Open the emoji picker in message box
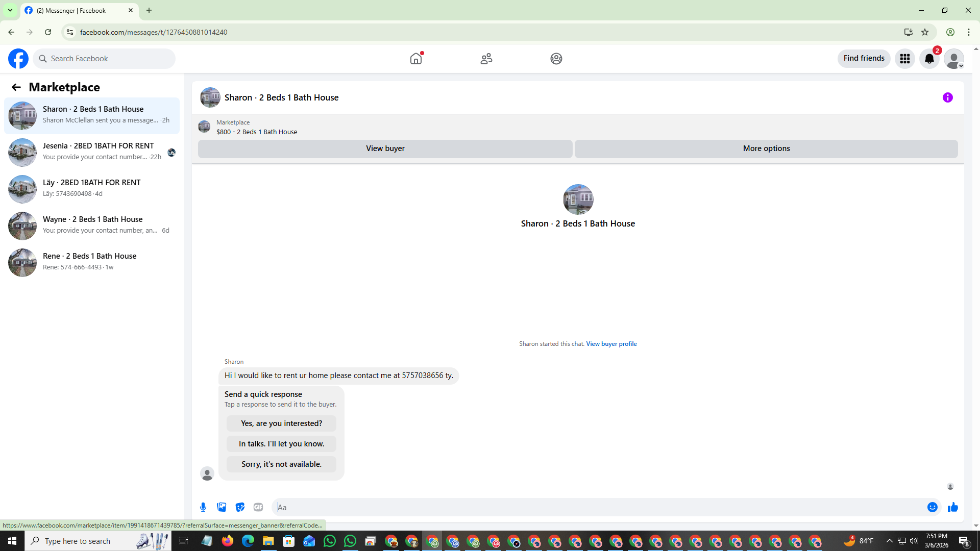Viewport: 980px width, 551px height. click(x=932, y=507)
